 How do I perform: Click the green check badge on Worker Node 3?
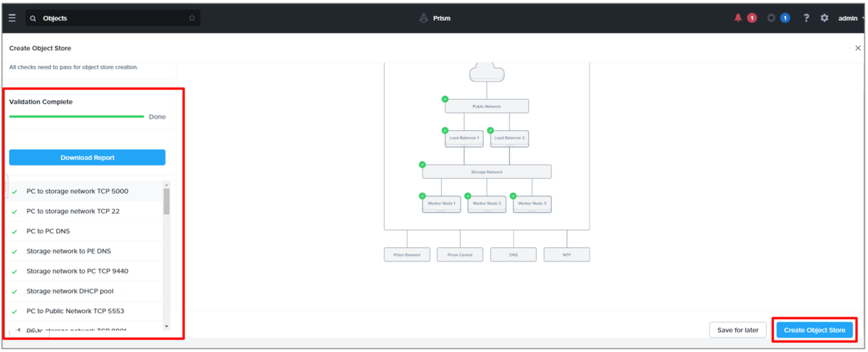pyautogui.click(x=514, y=196)
